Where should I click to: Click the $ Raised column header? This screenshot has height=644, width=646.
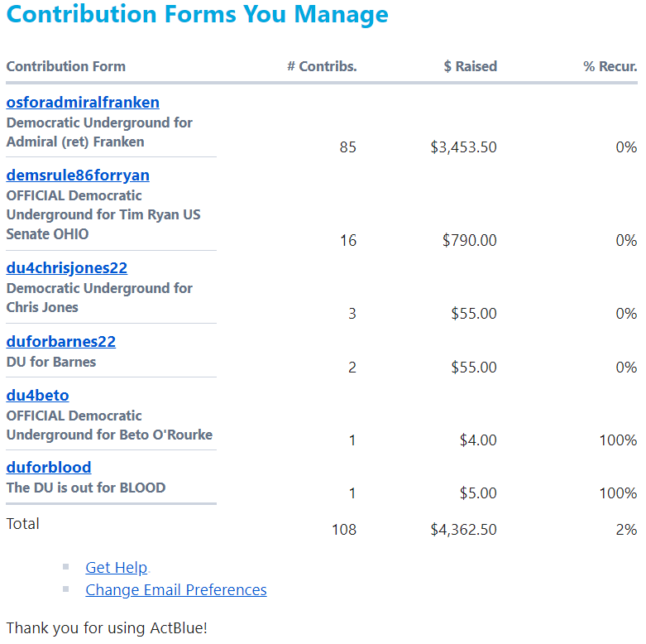[470, 66]
